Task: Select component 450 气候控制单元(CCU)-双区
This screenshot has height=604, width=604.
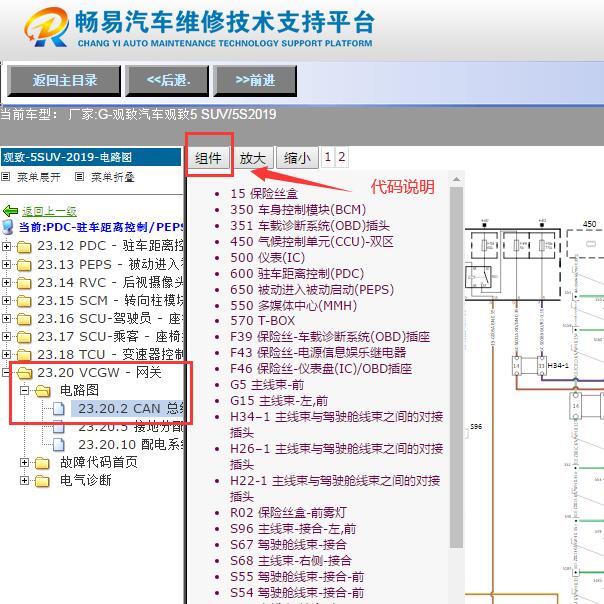Action: 312,242
